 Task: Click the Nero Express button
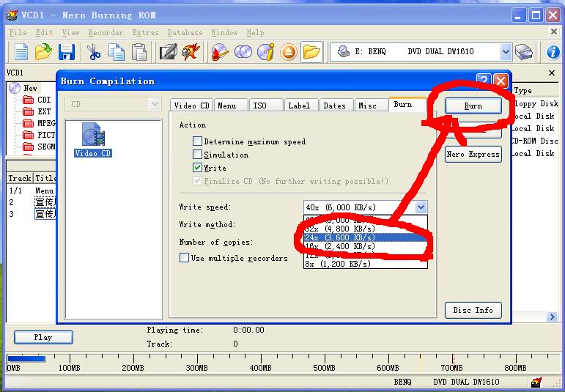click(473, 154)
